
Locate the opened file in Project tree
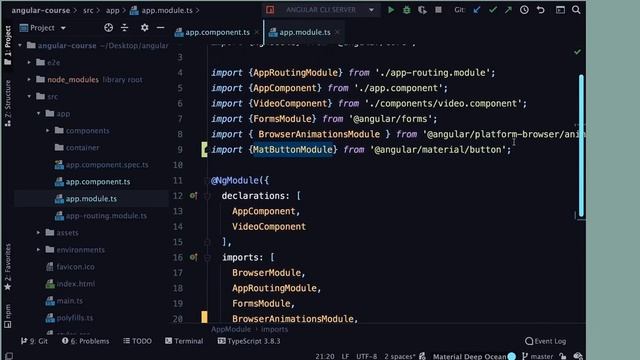pyautogui.click(x=108, y=28)
